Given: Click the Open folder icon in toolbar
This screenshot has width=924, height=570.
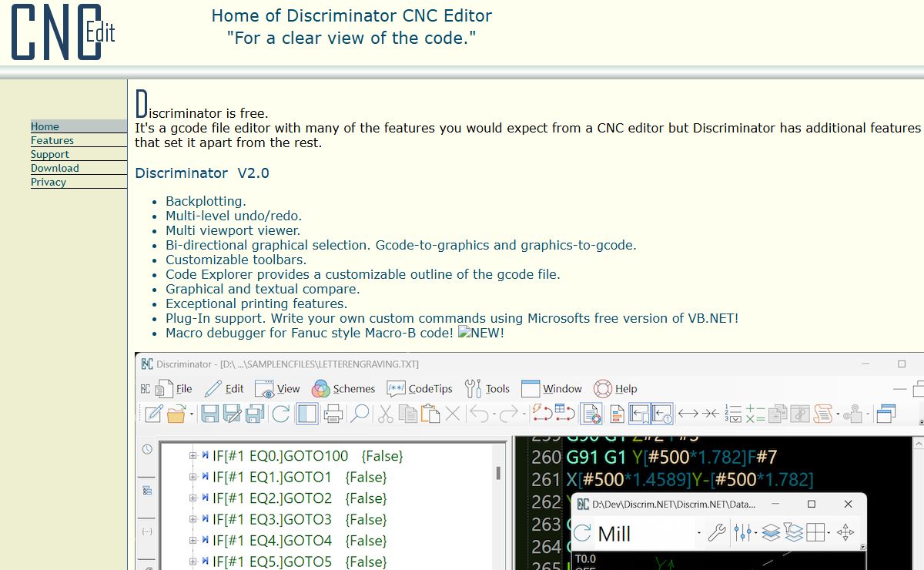Looking at the screenshot, I should coord(176,414).
